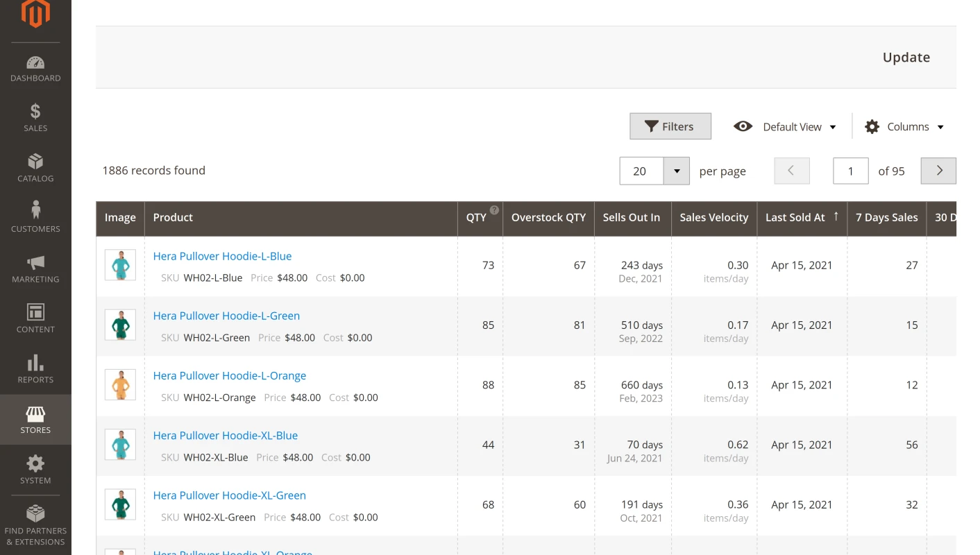Expand the Columns settings dropdown
The height and width of the screenshot is (555, 980).
[x=904, y=127]
